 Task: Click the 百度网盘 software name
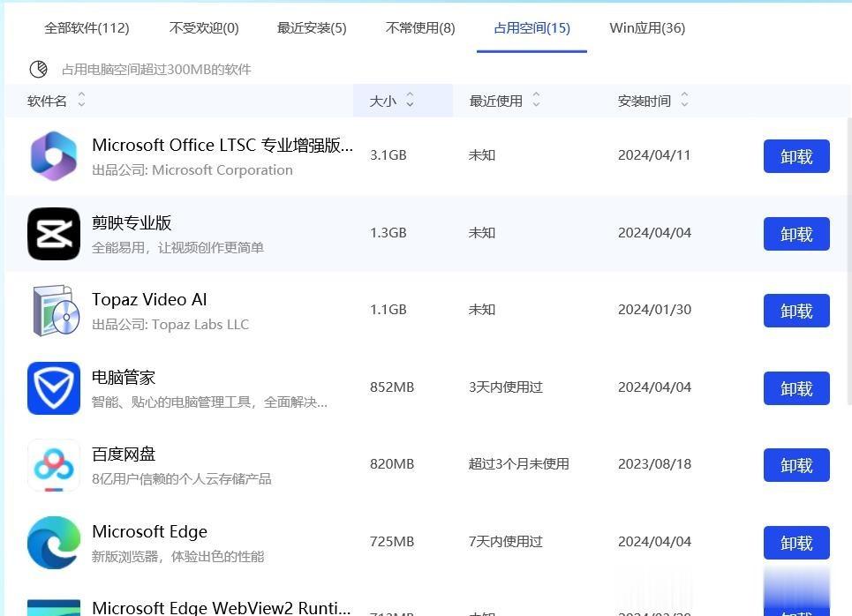pyautogui.click(x=124, y=454)
